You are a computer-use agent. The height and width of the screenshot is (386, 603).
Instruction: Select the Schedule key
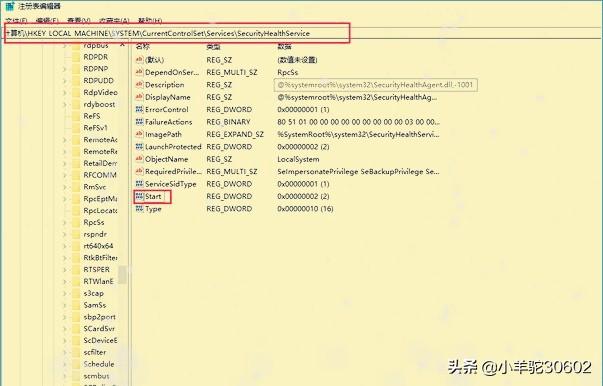99,364
